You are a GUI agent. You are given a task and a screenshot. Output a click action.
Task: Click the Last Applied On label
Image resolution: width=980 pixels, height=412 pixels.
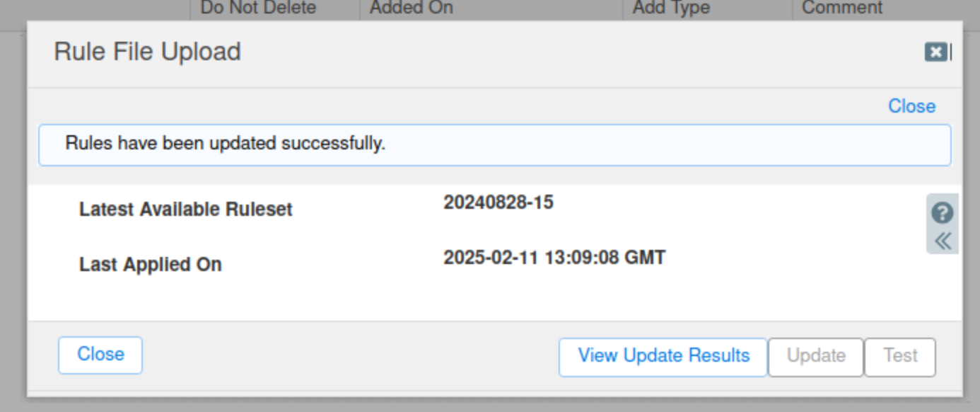click(x=151, y=265)
